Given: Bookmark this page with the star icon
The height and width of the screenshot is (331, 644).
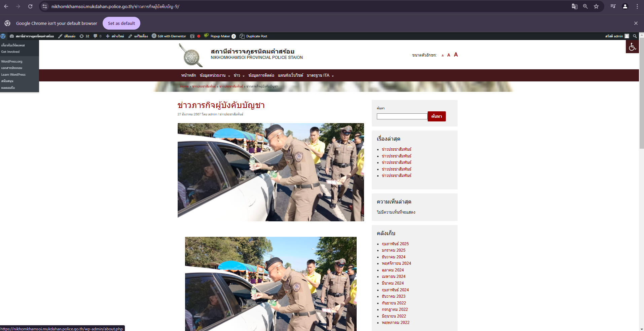Looking at the screenshot, I should (596, 6).
